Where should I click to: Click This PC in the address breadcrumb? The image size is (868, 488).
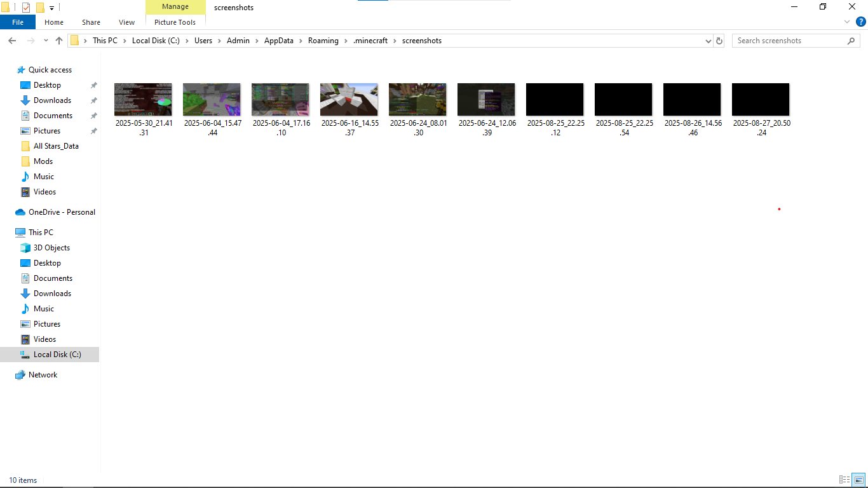point(105,41)
